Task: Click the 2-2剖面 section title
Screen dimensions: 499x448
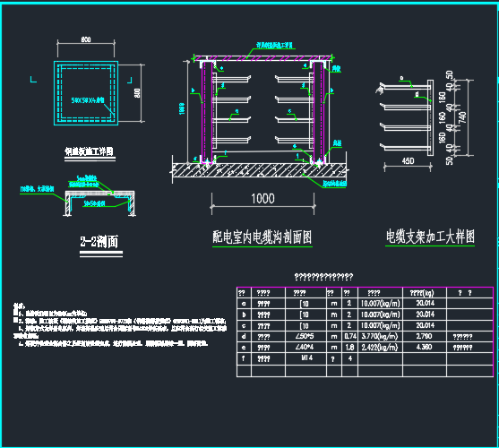Action: (x=99, y=242)
